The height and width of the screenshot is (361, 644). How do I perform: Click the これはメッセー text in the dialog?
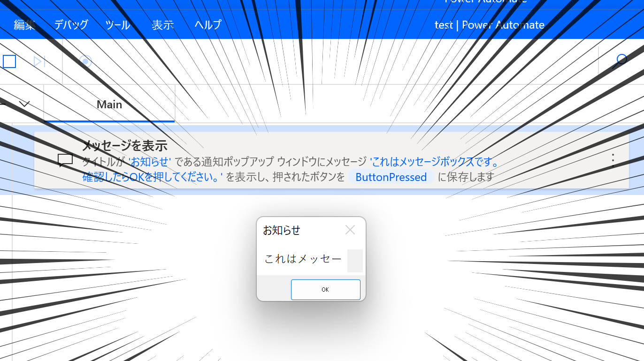303,259
